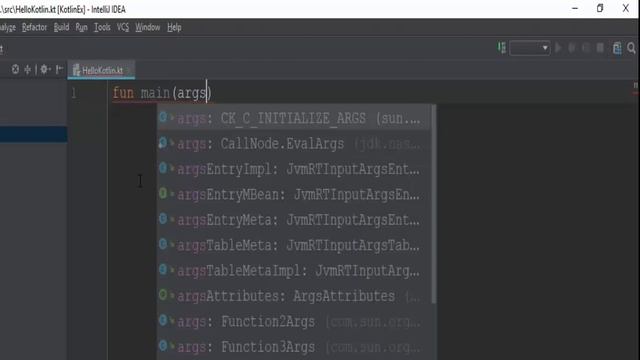The image size is (640, 360).
Task: Click the Build project icon in toolbar
Action: pos(502,48)
